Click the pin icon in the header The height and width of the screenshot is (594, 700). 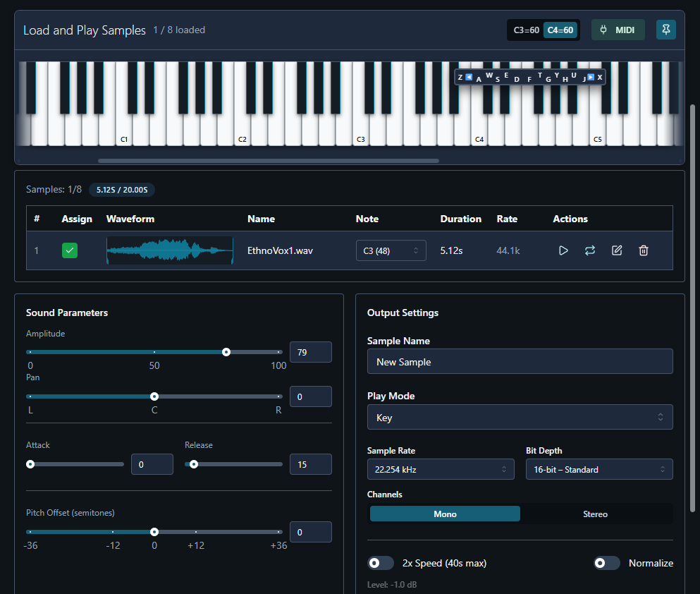tap(665, 30)
